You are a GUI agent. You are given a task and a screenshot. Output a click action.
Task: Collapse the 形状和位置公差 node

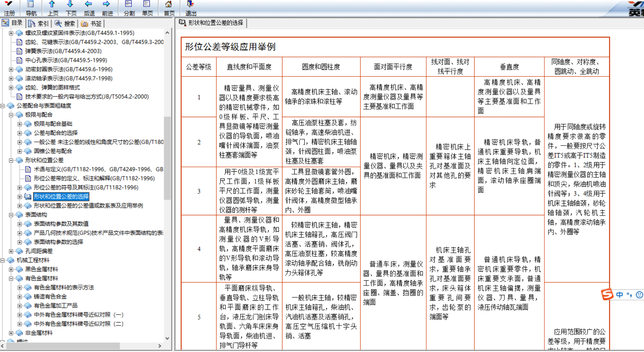[11, 160]
